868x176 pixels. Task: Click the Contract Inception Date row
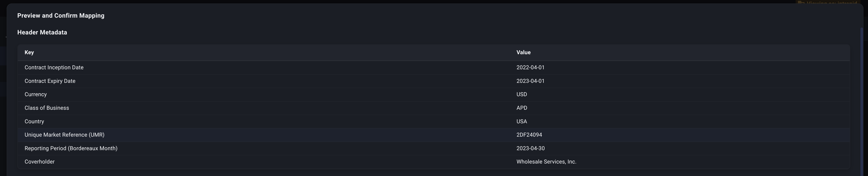tap(54, 67)
